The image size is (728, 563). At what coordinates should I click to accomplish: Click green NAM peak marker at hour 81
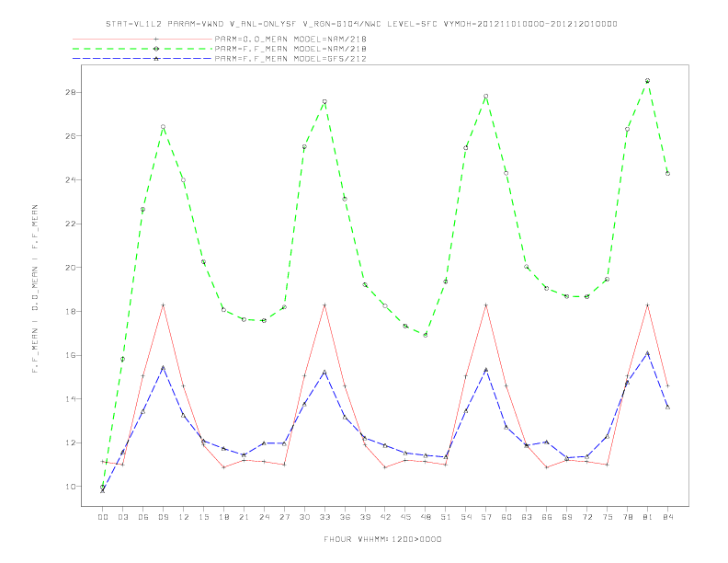click(647, 81)
